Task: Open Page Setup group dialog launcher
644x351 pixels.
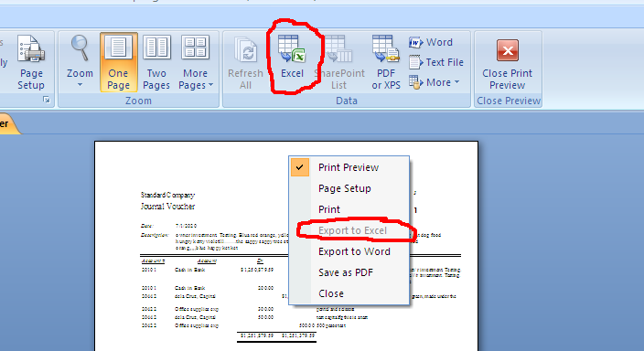Action: (x=47, y=100)
